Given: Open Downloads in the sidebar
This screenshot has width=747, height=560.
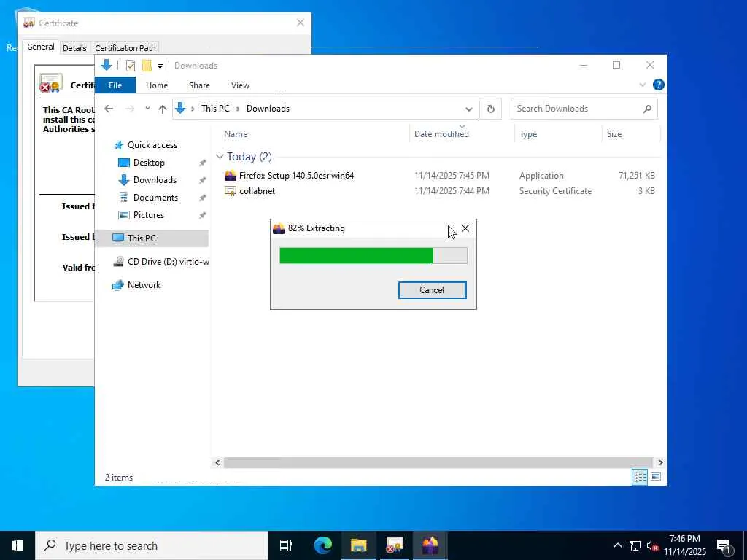Looking at the screenshot, I should tap(155, 180).
